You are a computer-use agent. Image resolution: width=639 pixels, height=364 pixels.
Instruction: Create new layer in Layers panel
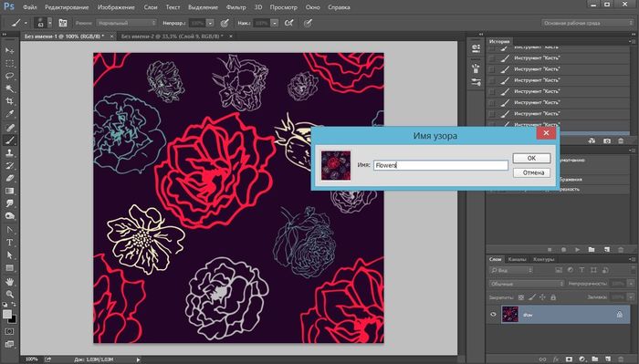[x=608, y=359]
